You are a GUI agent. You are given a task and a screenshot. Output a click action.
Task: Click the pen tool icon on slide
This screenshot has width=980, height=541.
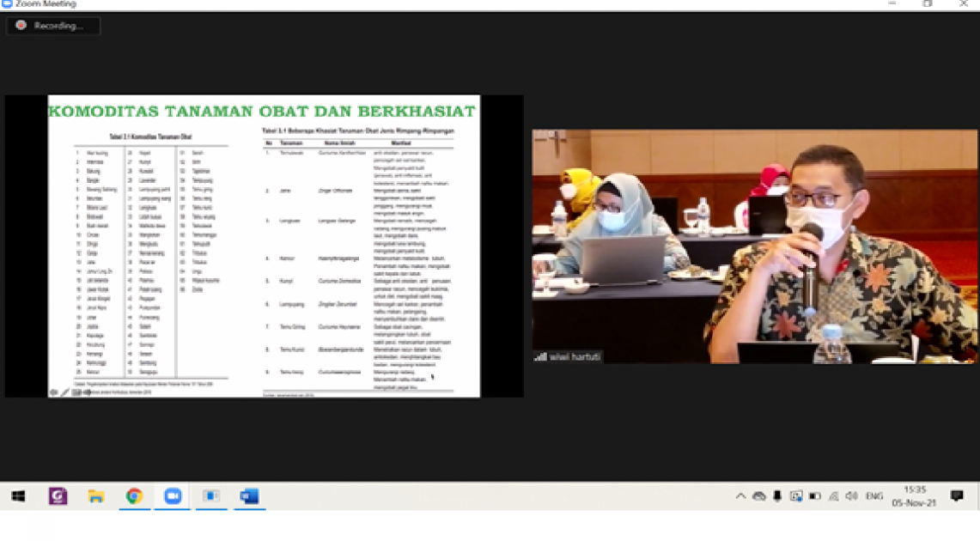pyautogui.click(x=65, y=392)
